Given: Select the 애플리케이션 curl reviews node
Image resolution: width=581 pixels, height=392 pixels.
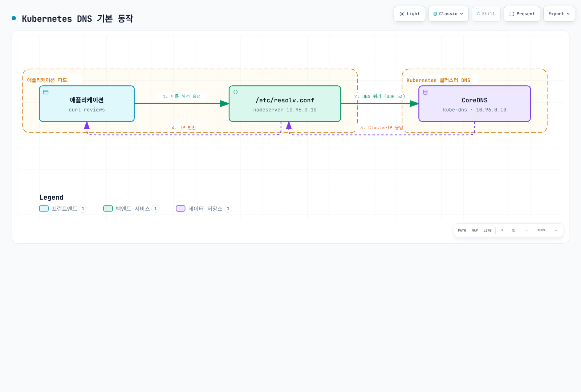Looking at the screenshot, I should (x=87, y=104).
